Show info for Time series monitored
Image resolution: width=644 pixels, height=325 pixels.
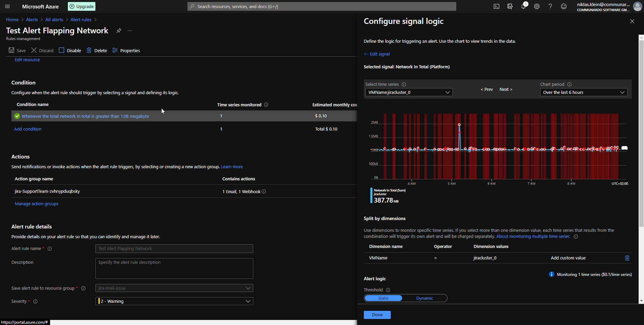(x=266, y=105)
